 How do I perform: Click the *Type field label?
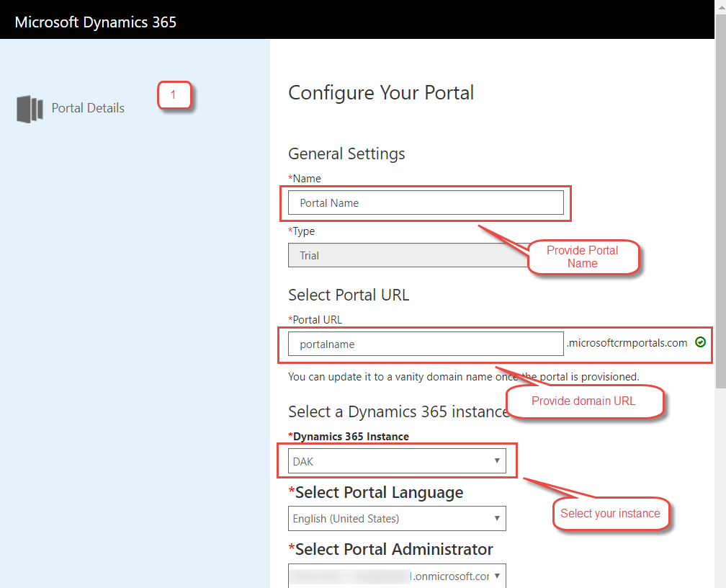pos(301,231)
